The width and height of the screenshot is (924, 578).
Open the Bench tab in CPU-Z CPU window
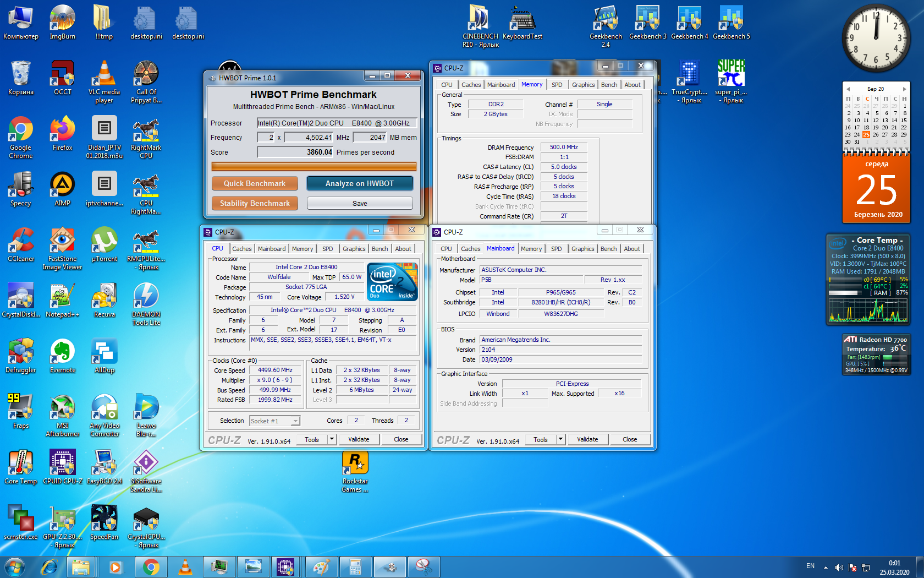(380, 249)
